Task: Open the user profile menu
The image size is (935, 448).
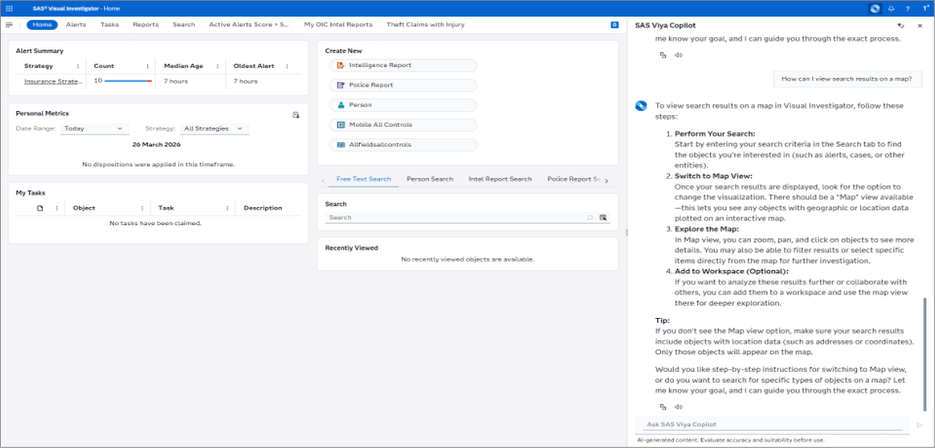Action: click(924, 8)
